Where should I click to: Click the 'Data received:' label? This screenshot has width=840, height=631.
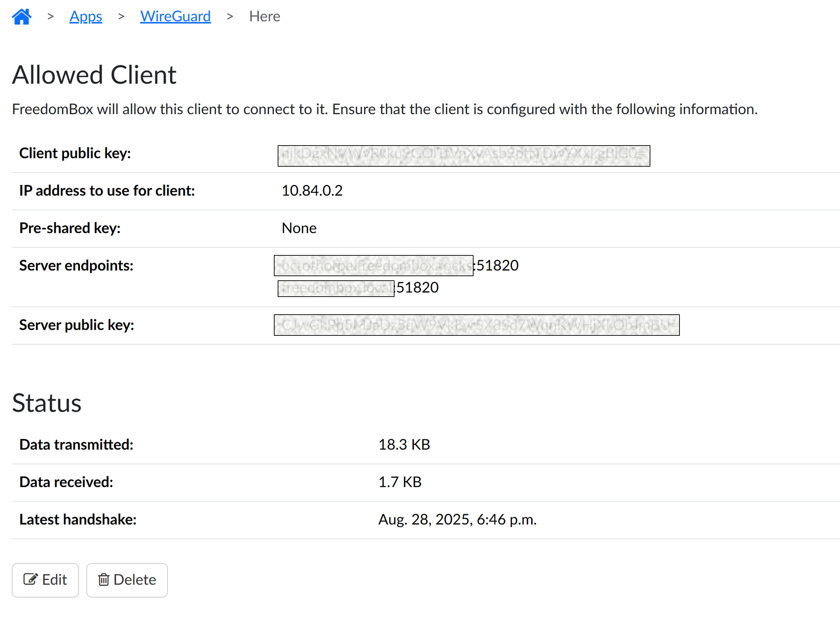[67, 482]
